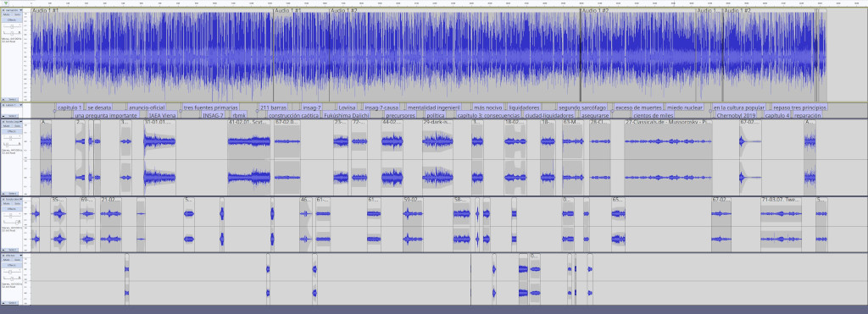Screen dimensions: 868x314
Task: Open Effects for the track with the 71-03.07 clip
Action: (x=12, y=208)
